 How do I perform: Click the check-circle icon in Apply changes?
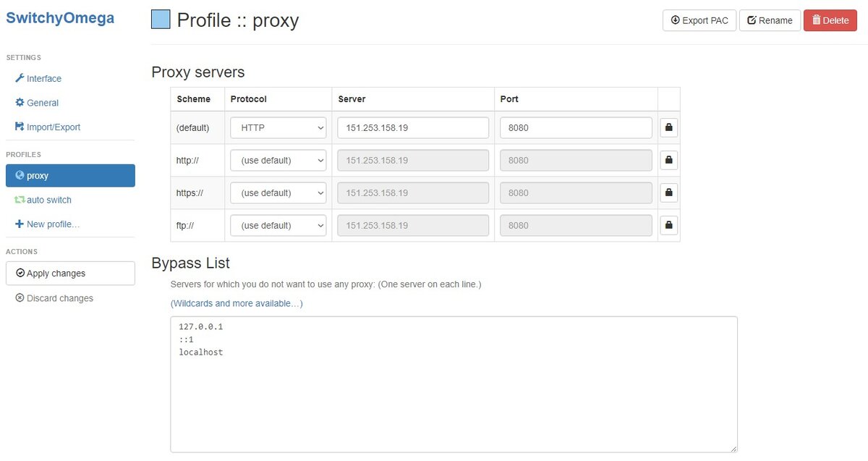click(20, 274)
